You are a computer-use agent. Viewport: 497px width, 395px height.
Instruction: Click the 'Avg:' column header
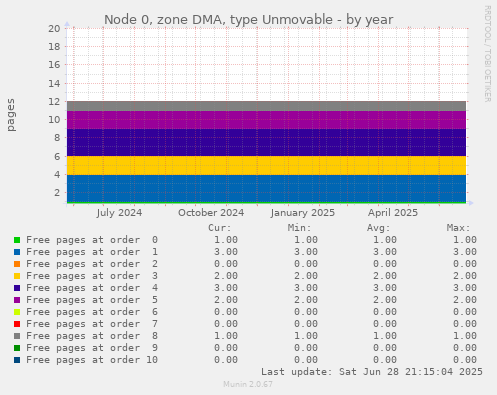tap(379, 228)
